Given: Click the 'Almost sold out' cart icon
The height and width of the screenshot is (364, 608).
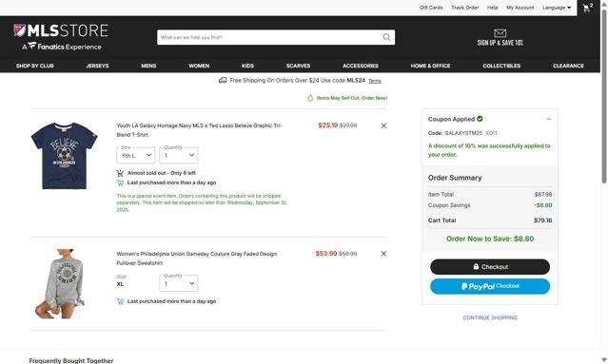Looking at the screenshot, I should coord(120,173).
